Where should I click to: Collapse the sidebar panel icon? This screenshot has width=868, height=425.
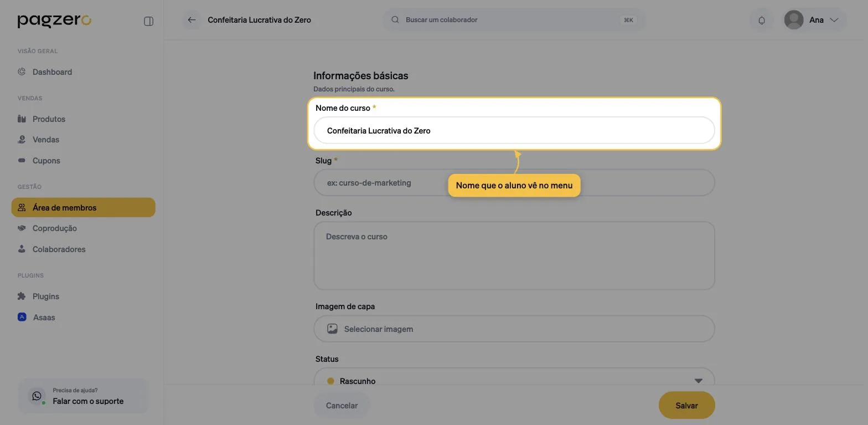(x=148, y=21)
